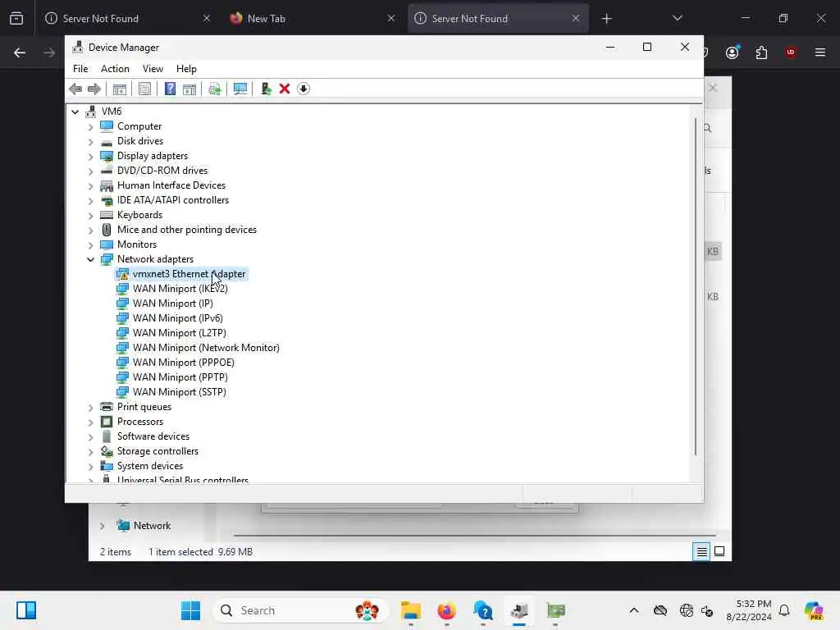
Task: Show hidden system tray icons chevron
Action: 634,610
